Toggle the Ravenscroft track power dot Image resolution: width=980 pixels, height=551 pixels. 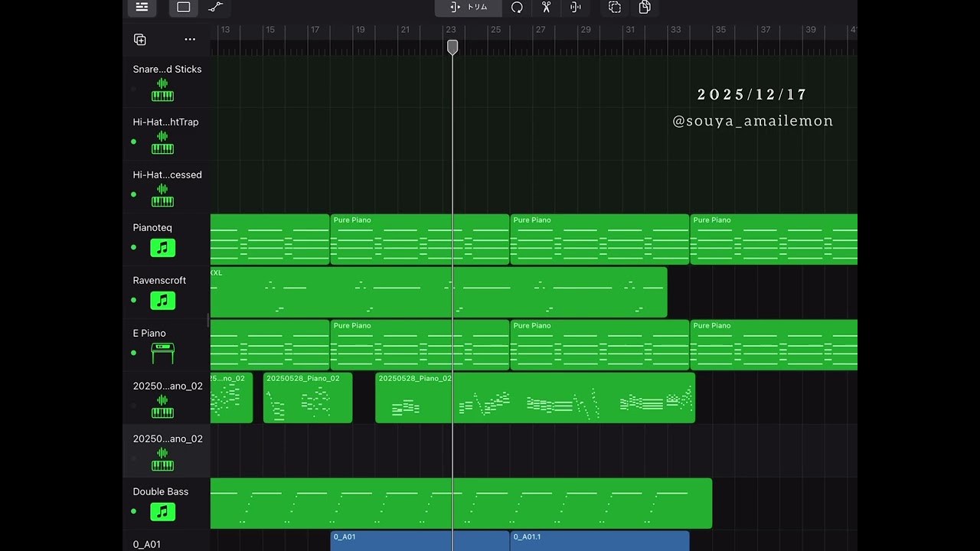coord(134,300)
